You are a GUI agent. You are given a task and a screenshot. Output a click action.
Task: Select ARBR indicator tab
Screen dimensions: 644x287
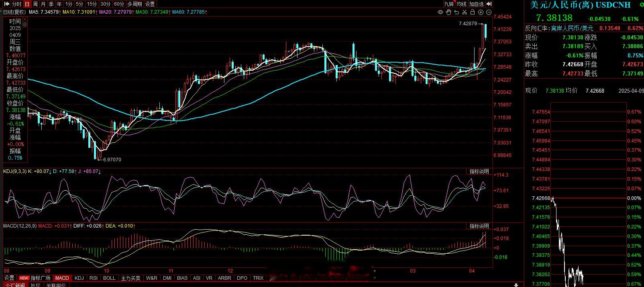pyautogui.click(x=225, y=278)
